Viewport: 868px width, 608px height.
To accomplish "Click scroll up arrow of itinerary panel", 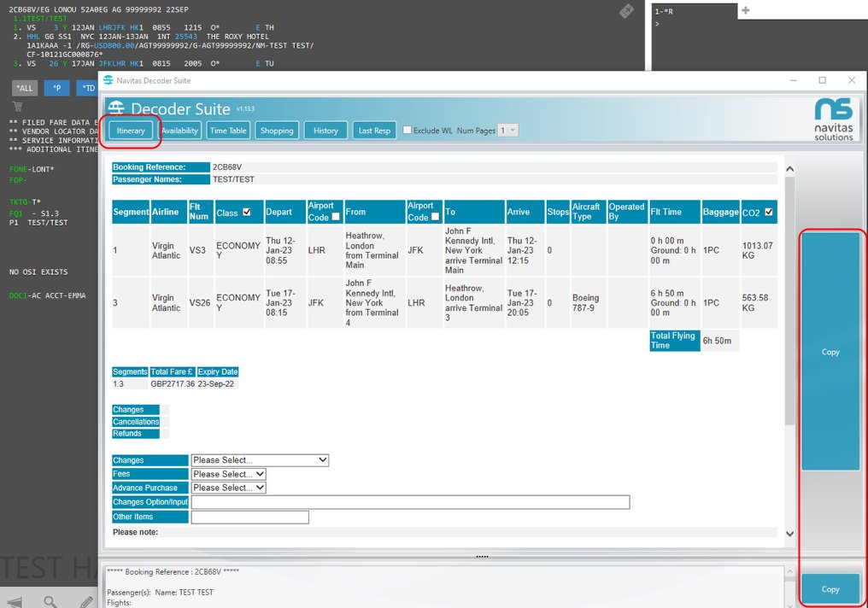I will (x=790, y=169).
